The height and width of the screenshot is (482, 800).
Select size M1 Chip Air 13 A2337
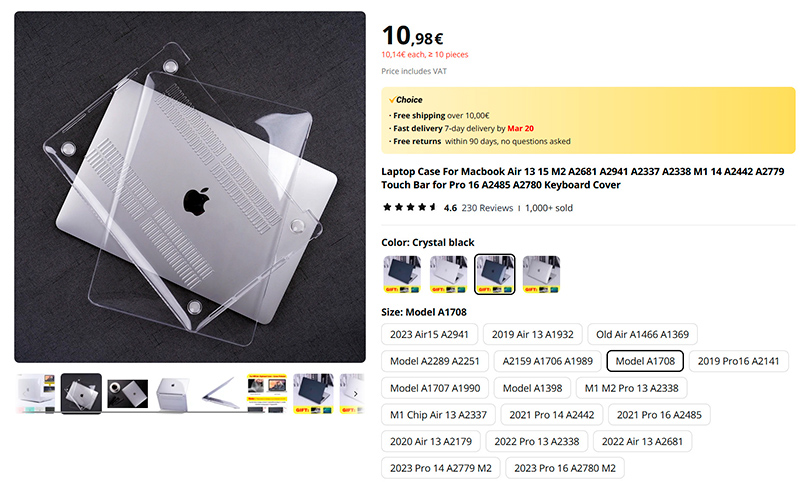(438, 415)
